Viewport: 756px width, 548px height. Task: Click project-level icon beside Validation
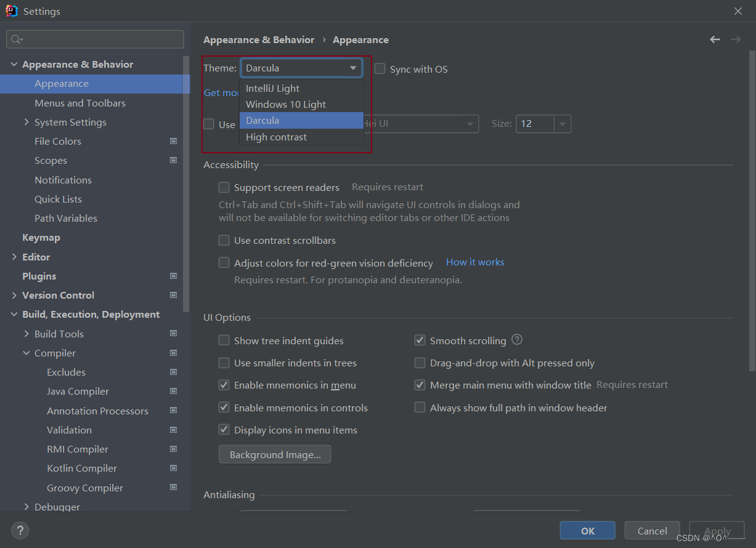click(x=173, y=430)
